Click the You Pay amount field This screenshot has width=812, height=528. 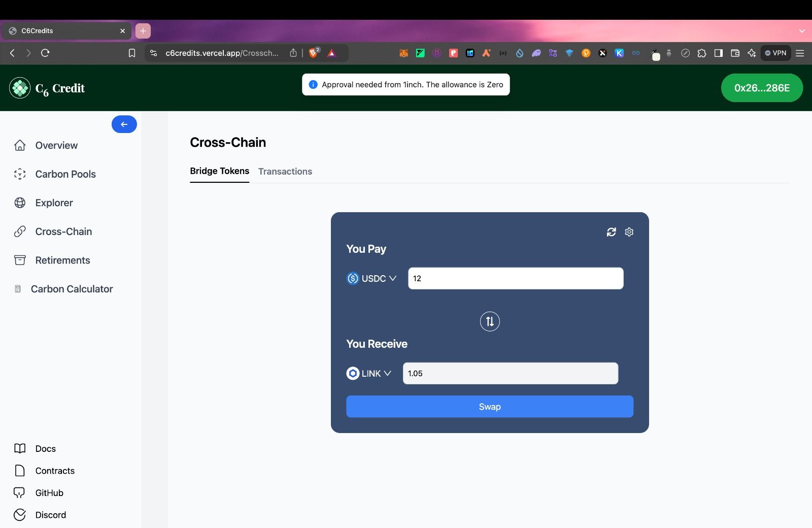click(x=516, y=278)
